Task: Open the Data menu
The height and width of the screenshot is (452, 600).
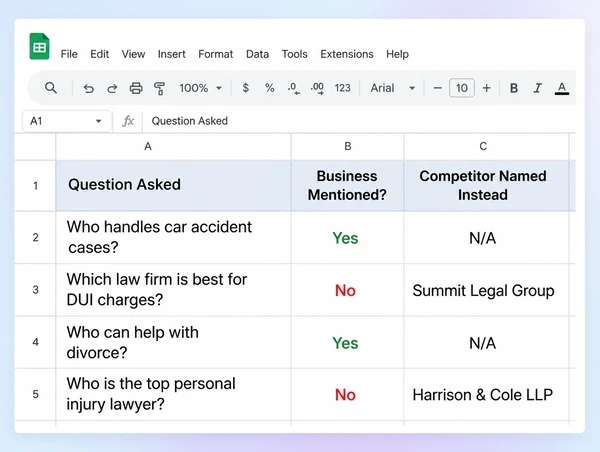Action: (257, 54)
